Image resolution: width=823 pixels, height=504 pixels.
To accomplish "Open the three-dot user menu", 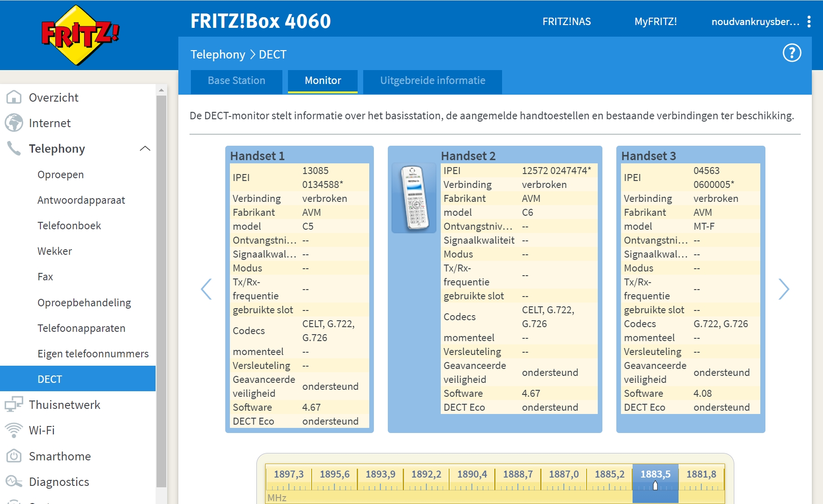I will [x=809, y=22].
